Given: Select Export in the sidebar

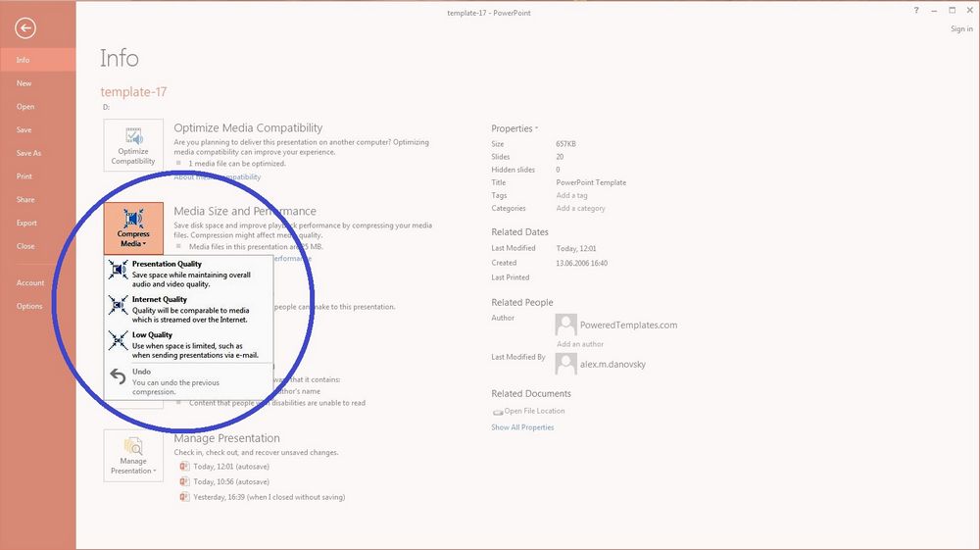Looking at the screenshot, I should [x=38, y=224].
